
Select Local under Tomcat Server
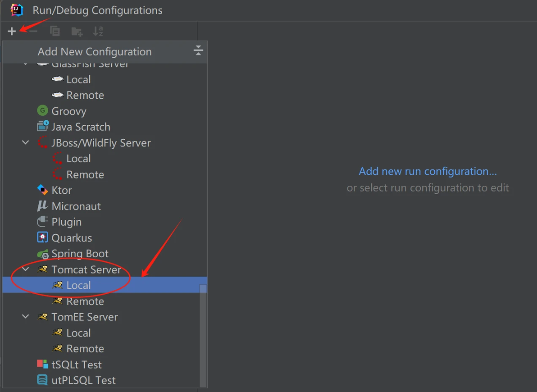tap(105, 285)
